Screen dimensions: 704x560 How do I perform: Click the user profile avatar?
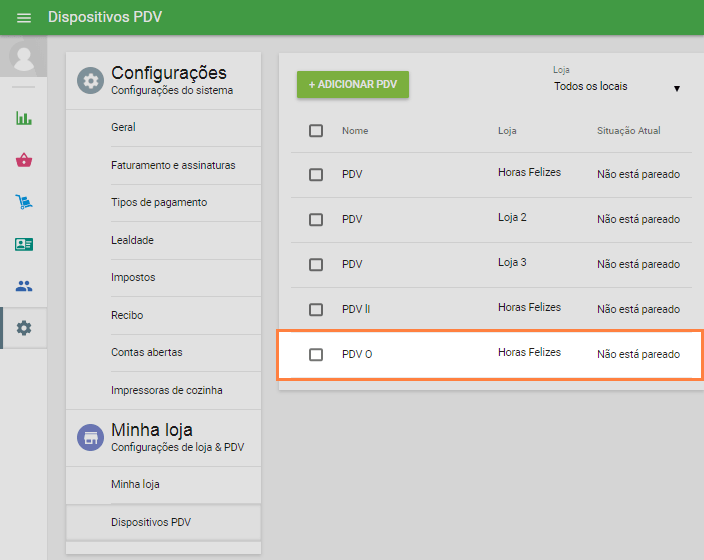coord(23,58)
